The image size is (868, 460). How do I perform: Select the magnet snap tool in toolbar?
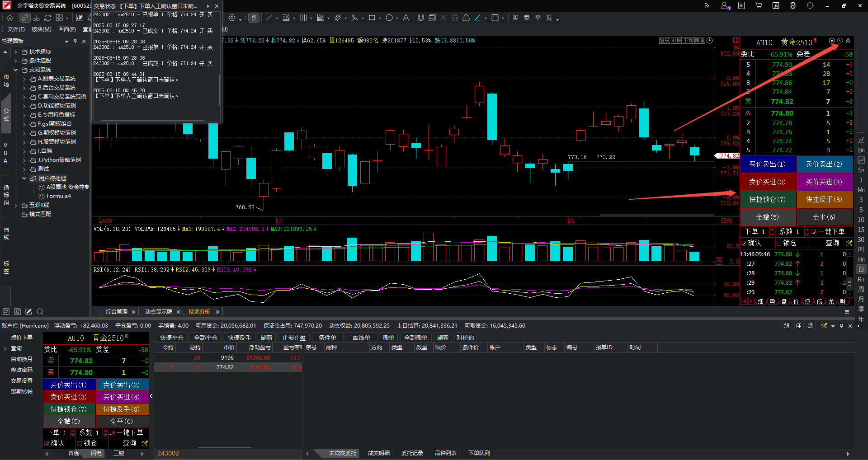click(x=420, y=18)
